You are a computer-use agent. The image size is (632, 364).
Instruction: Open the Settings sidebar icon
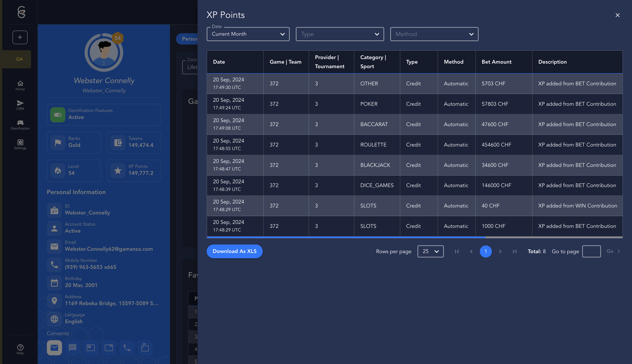point(20,144)
